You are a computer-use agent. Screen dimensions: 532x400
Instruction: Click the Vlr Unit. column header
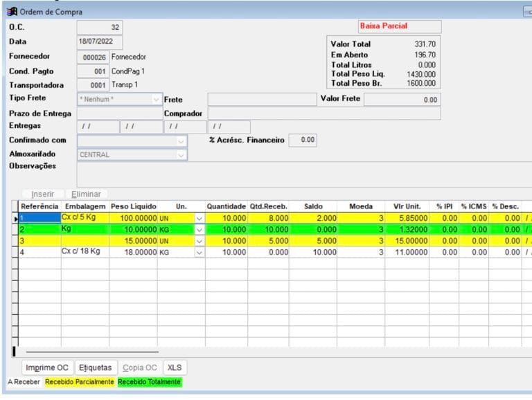(x=407, y=206)
